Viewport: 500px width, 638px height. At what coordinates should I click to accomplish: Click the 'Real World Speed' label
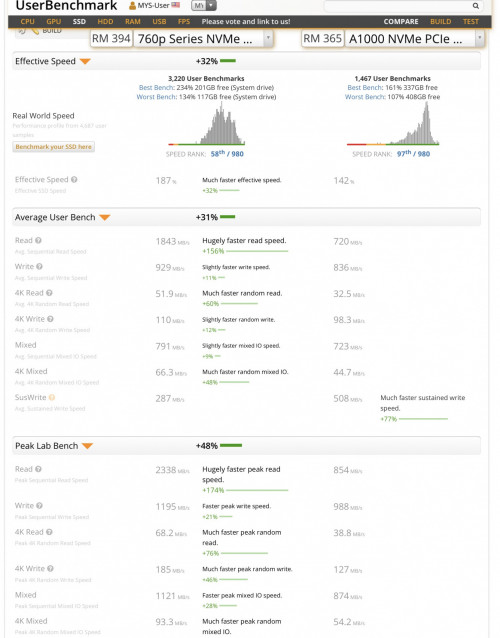[x=43, y=116]
